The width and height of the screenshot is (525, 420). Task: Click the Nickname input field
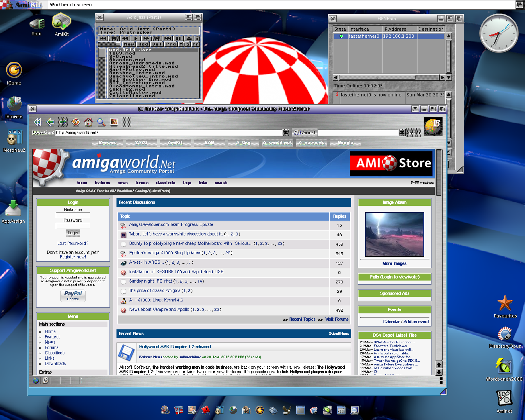(73, 215)
